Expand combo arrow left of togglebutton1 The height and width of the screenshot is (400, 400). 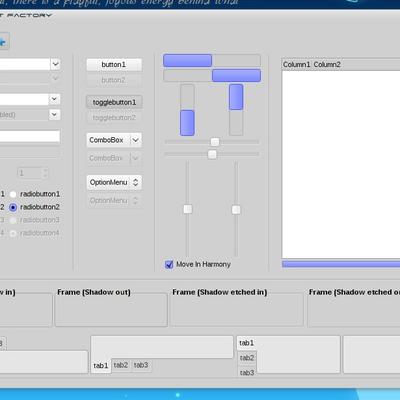(54, 99)
